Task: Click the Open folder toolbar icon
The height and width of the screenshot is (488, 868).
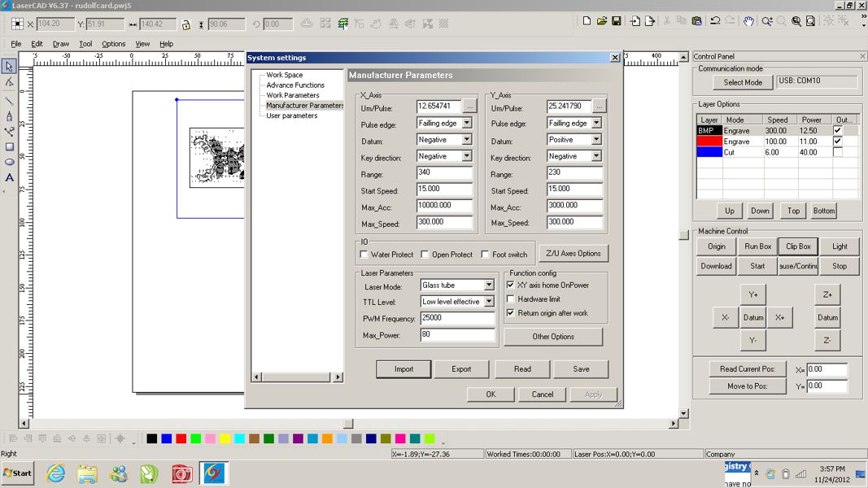Action: [x=602, y=21]
